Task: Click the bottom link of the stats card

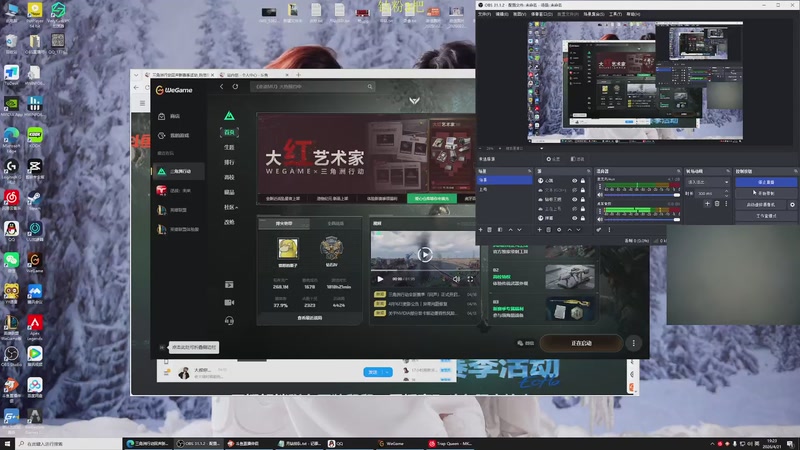Action: click(x=309, y=318)
